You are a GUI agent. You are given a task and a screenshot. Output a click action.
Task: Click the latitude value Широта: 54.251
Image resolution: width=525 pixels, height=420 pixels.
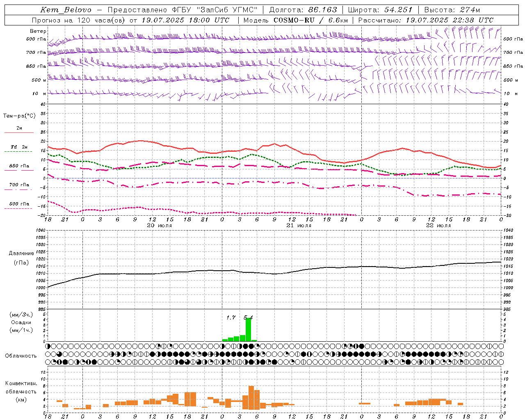(380, 10)
